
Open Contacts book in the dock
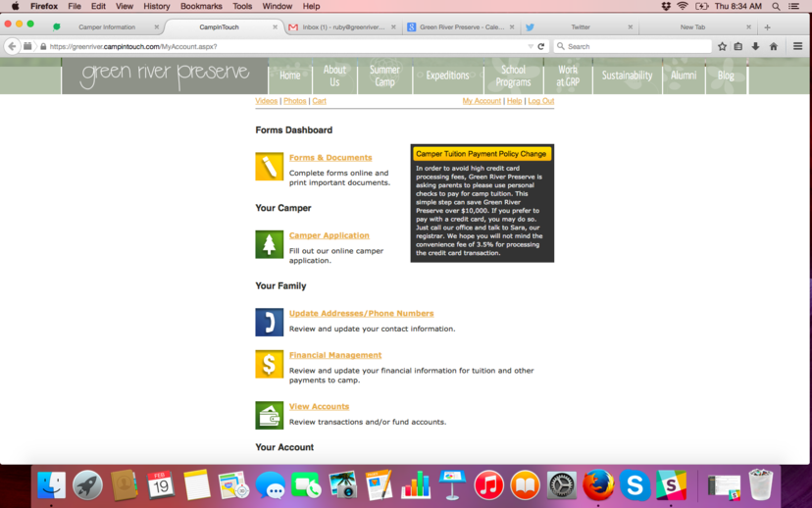click(x=124, y=485)
